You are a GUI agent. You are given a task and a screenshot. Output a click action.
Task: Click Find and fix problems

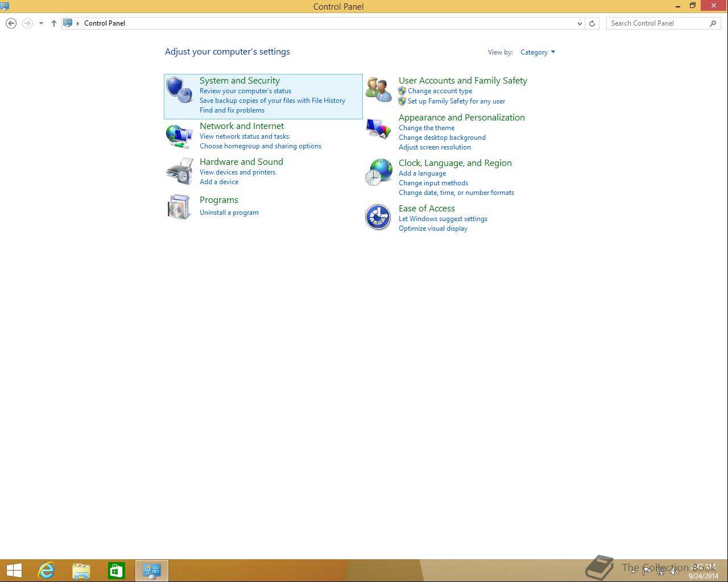[x=232, y=110]
